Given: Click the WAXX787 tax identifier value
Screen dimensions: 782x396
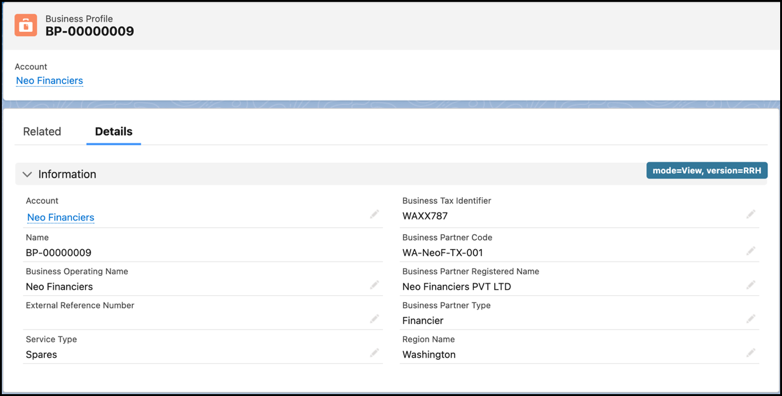Looking at the screenshot, I should click(425, 216).
